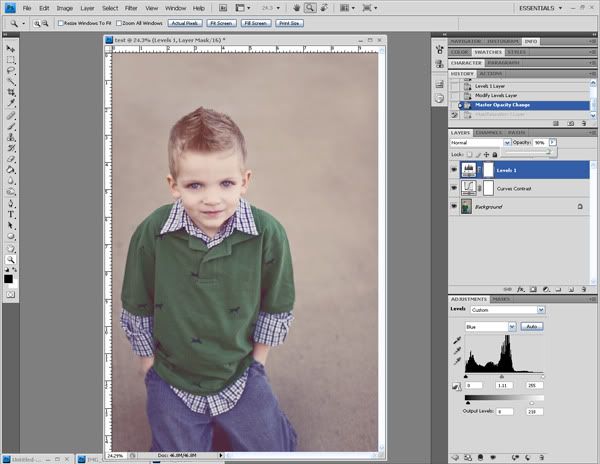Switch to the Swatches tab
This screenshot has width=600, height=464.
(490, 51)
